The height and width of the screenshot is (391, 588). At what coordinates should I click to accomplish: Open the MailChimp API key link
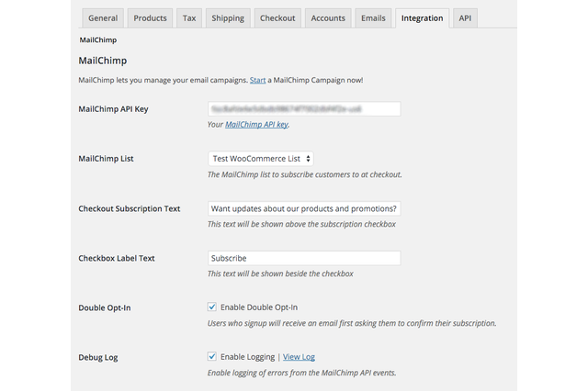pyautogui.click(x=256, y=124)
